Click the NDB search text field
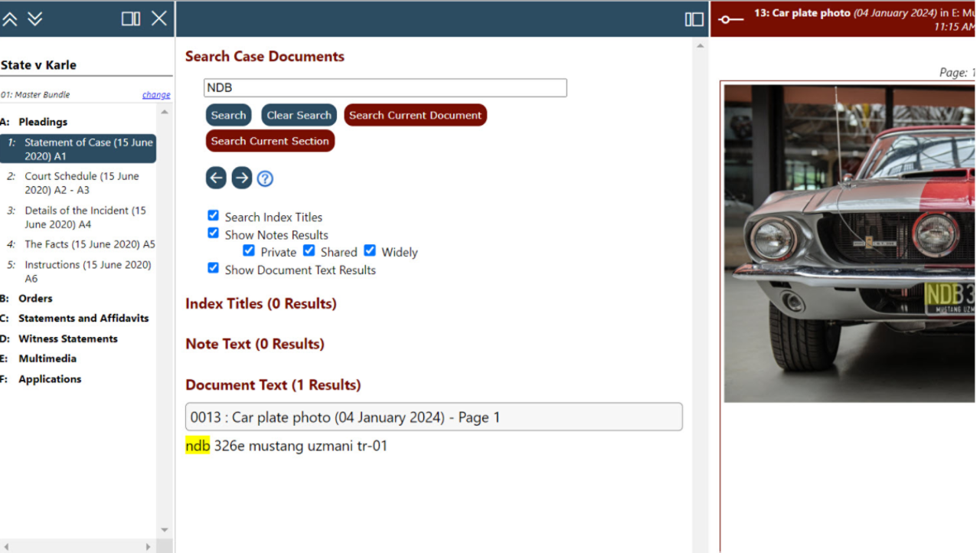The height and width of the screenshot is (553, 980). pyautogui.click(x=385, y=88)
